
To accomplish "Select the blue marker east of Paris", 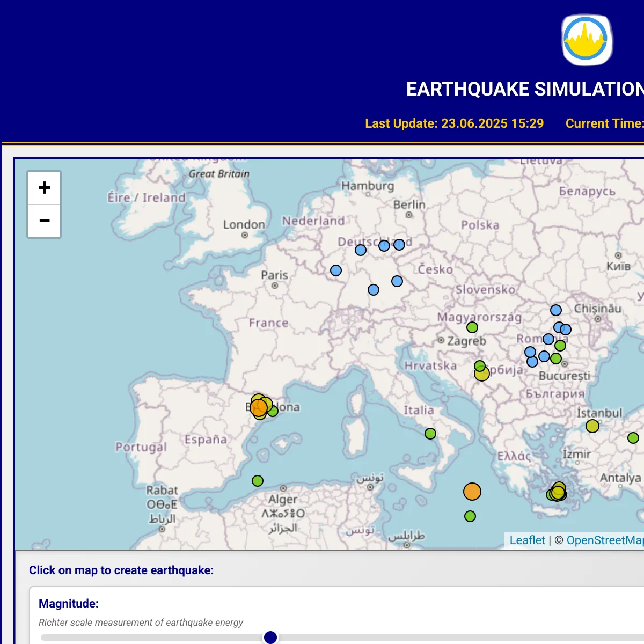I will coord(336,270).
